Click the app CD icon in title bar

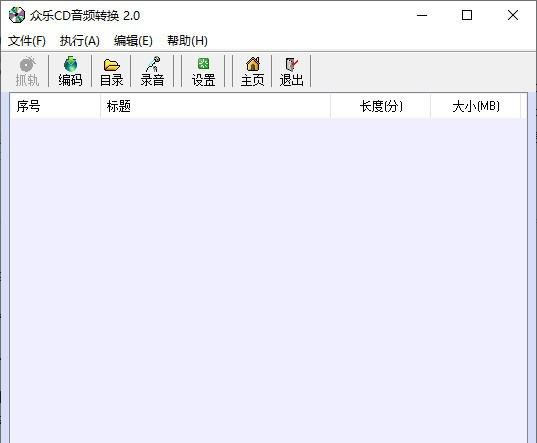(x=16, y=15)
